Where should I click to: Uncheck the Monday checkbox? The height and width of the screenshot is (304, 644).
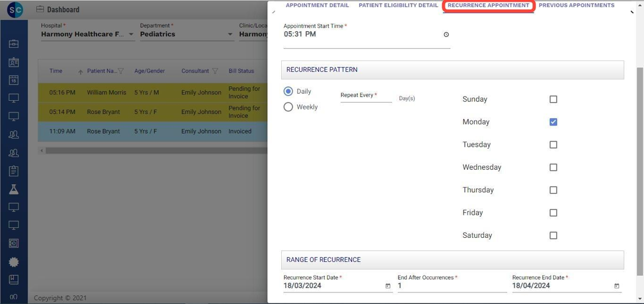click(x=553, y=121)
